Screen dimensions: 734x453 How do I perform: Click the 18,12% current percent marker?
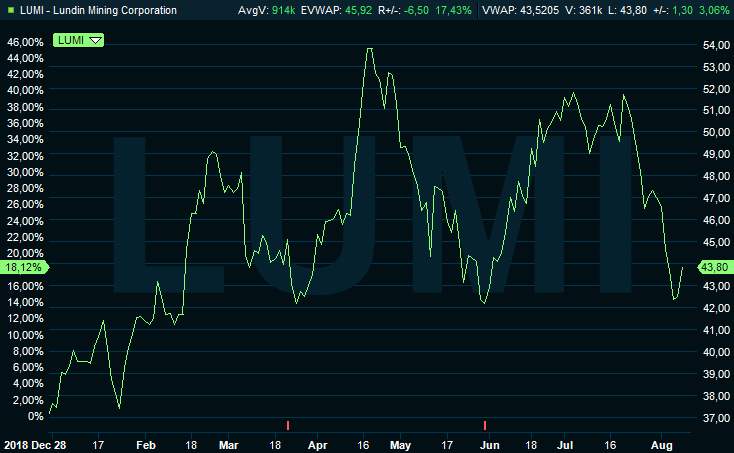(x=24, y=267)
